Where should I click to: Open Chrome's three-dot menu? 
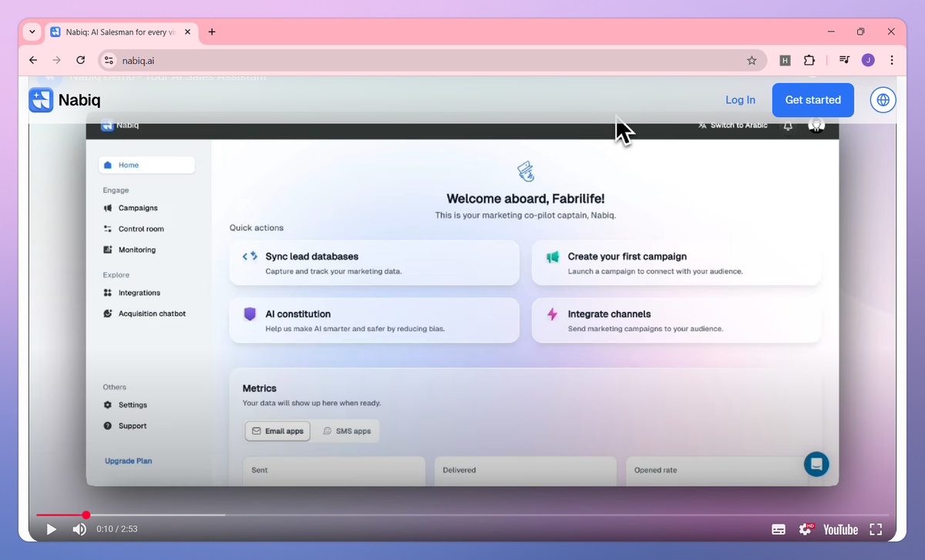click(892, 60)
